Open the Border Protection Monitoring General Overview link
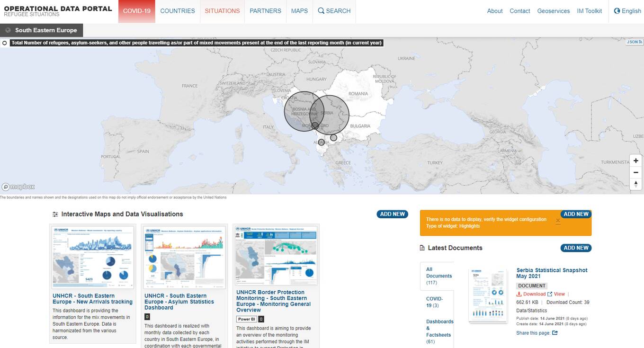Image resolution: width=644 pixels, height=348 pixels. [x=274, y=301]
